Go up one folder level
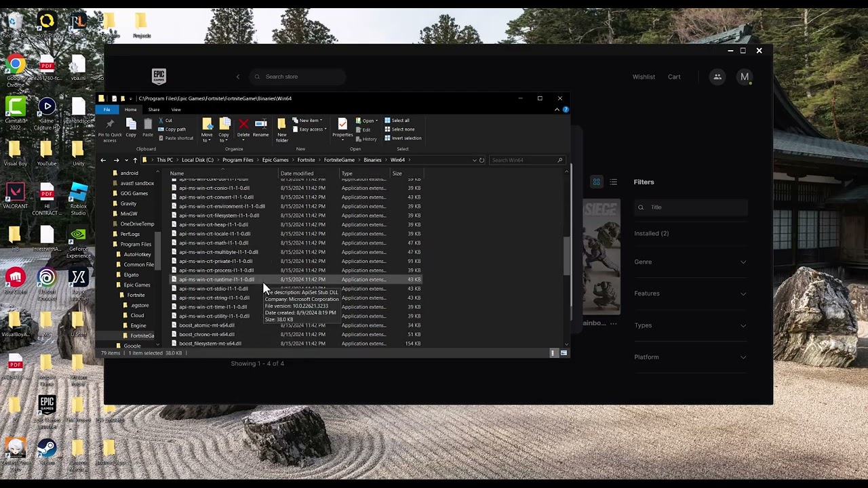Viewport: 868px width, 488px height. coord(135,160)
